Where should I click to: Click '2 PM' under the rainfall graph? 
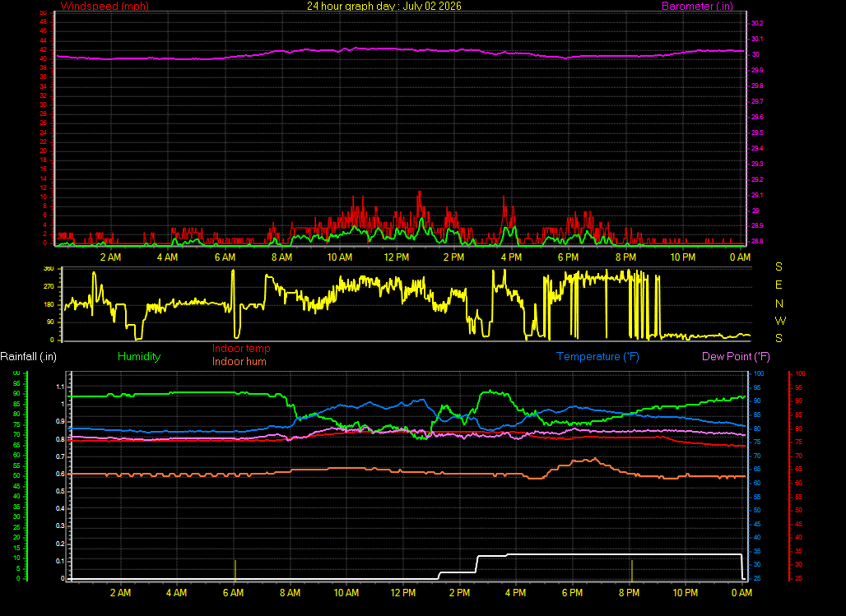(x=459, y=593)
